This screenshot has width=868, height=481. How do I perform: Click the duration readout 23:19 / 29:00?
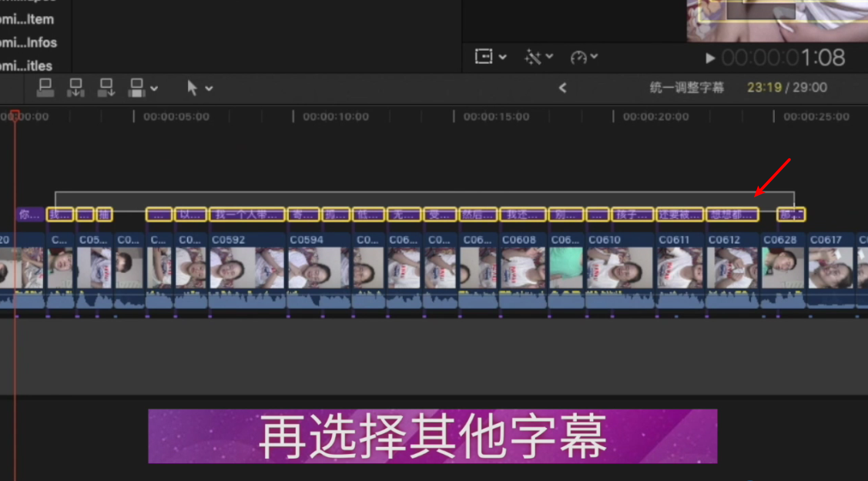coord(787,88)
